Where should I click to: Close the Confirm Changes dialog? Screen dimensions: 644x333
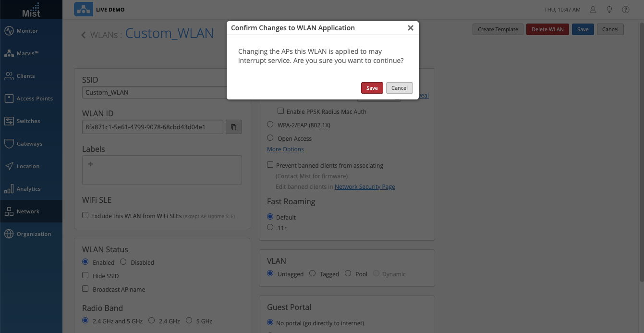(x=411, y=28)
